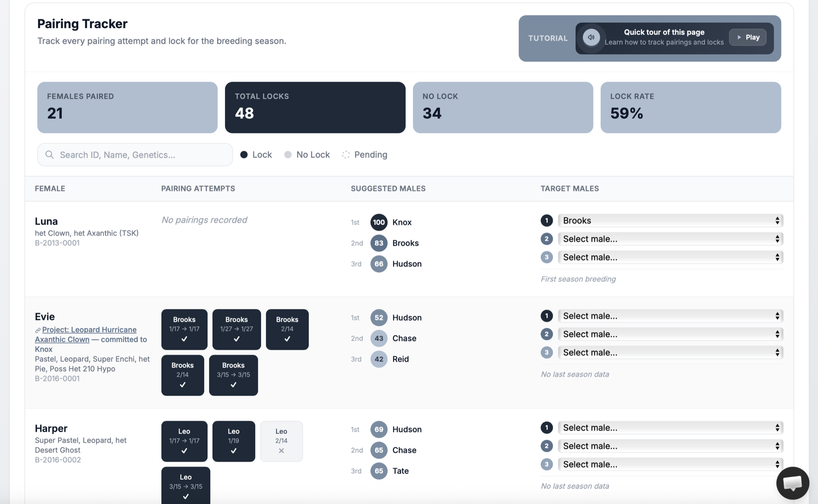The width and height of the screenshot is (818, 504).
Task: Play the quick tour tutorial
Action: [748, 38]
